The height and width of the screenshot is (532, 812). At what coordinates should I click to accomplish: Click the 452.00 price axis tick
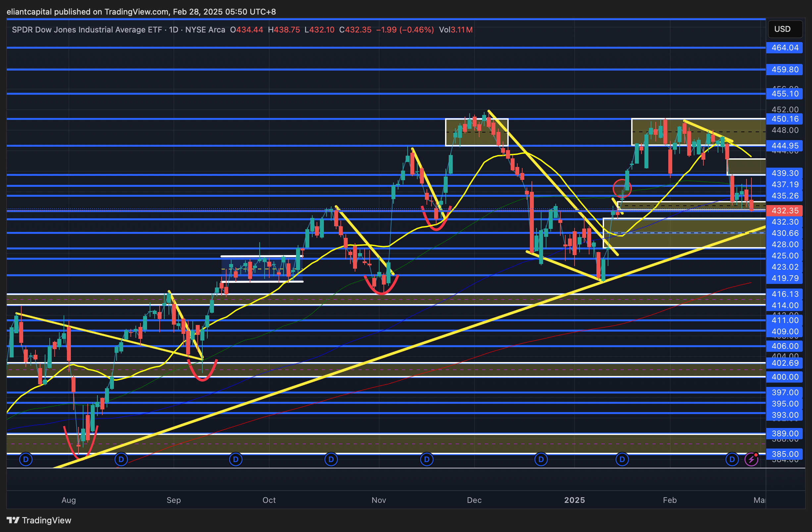click(x=785, y=110)
